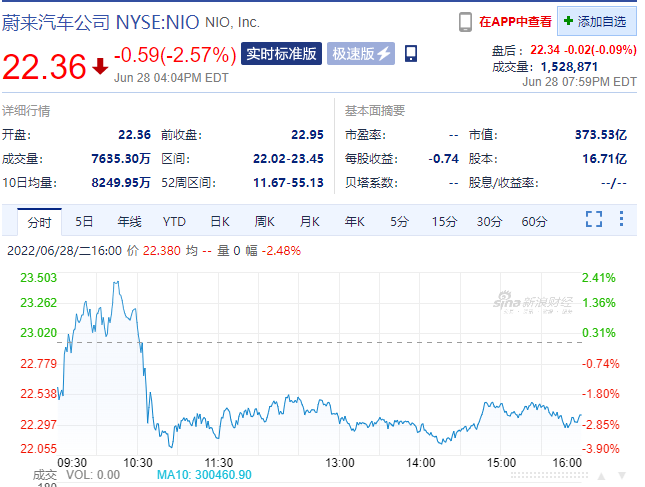This screenshot has height=487, width=645.
Task: Click the 区间 value 22.02-23.45
Action: pos(288,159)
